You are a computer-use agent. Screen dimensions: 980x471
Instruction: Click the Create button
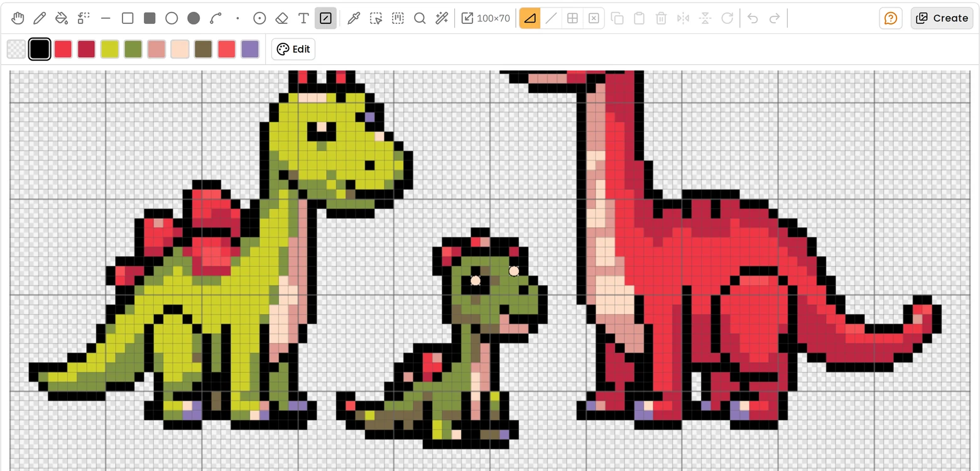point(942,18)
